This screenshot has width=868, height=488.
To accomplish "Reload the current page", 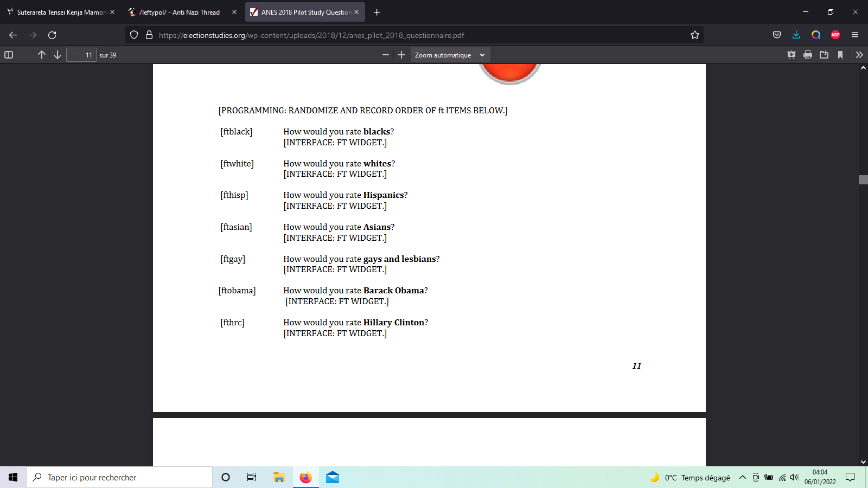I will 52,35.
